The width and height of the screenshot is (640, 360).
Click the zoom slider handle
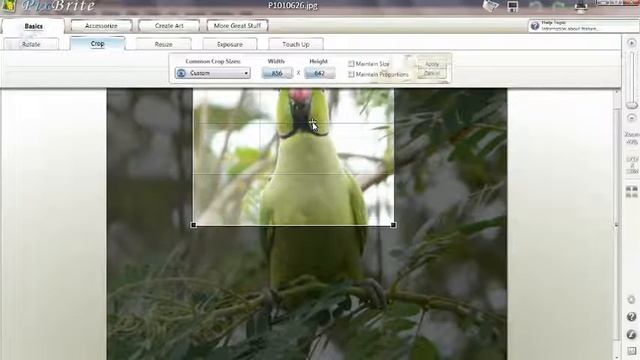click(632, 106)
